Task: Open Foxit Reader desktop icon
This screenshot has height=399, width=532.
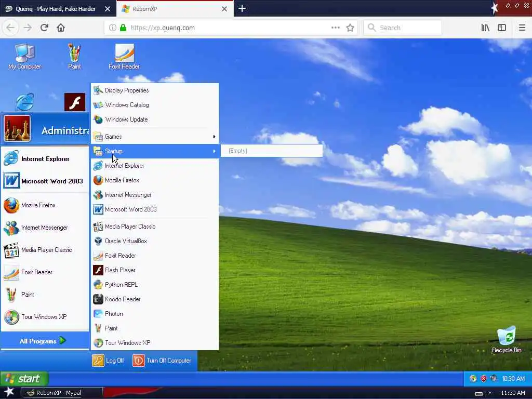Action: tap(124, 56)
